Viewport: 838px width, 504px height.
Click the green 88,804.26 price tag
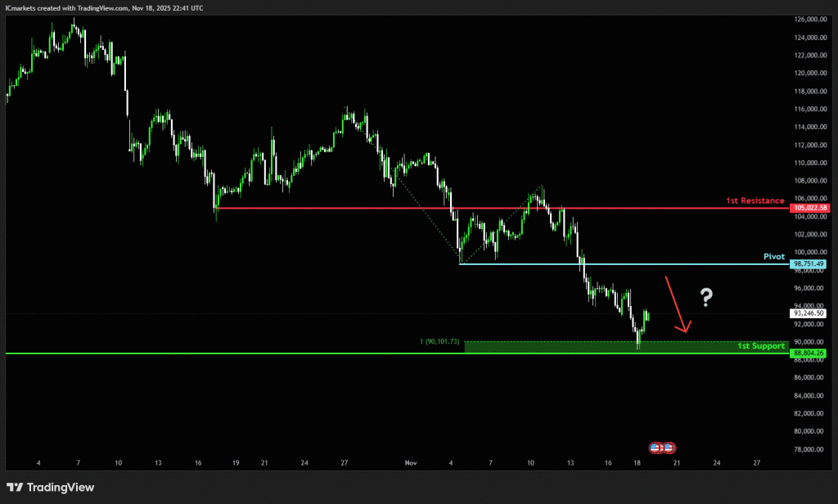809,353
